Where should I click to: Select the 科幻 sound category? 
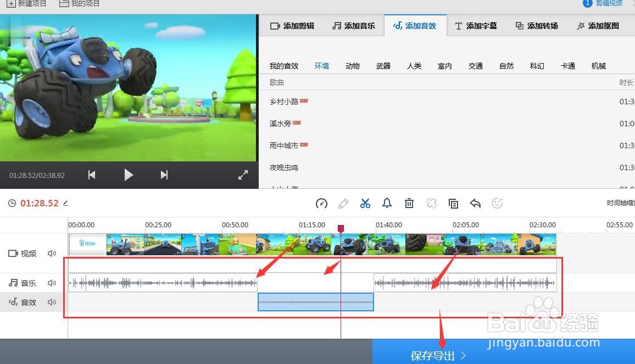tap(537, 66)
